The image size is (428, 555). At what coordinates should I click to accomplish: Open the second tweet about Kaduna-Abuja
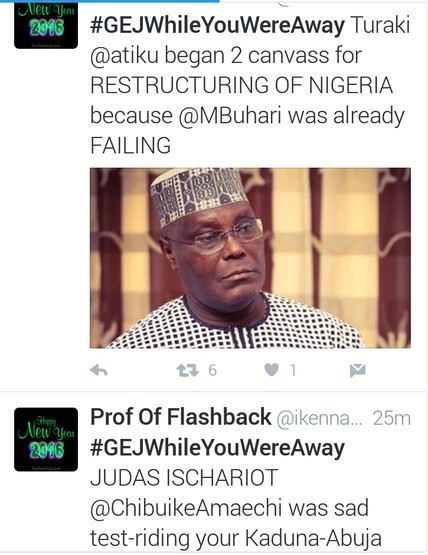point(250,493)
